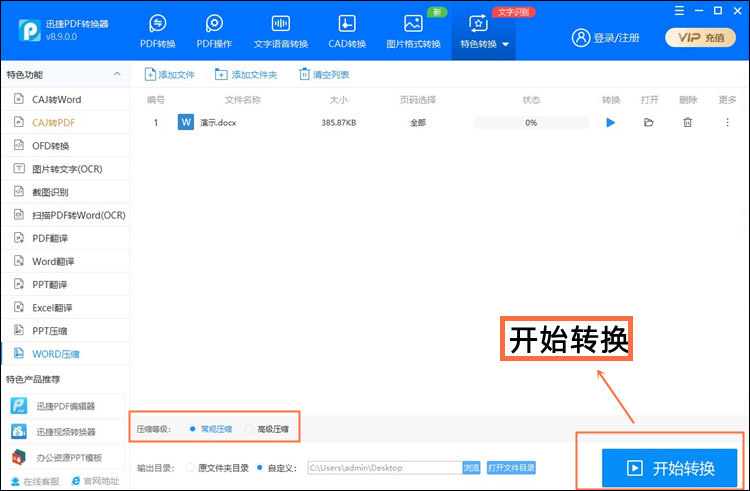The image size is (750, 491).
Task: Click the 文件名称 column header
Action: tap(243, 100)
